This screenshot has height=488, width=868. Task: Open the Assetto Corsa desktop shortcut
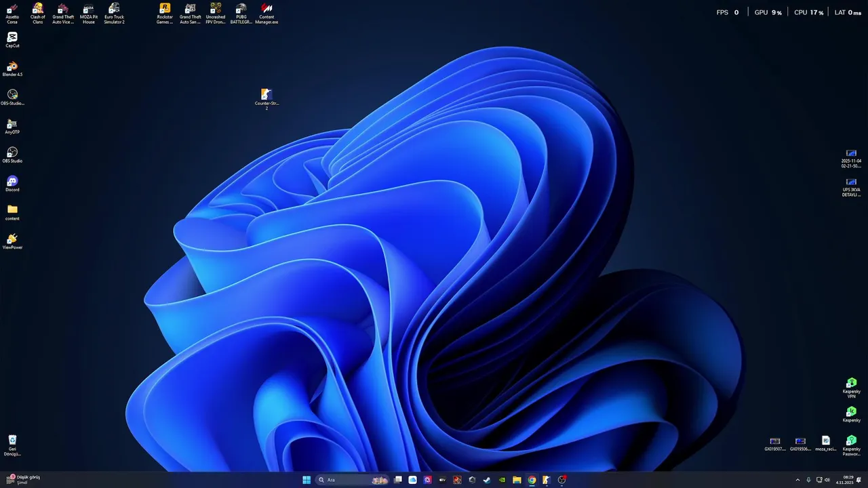12,14
